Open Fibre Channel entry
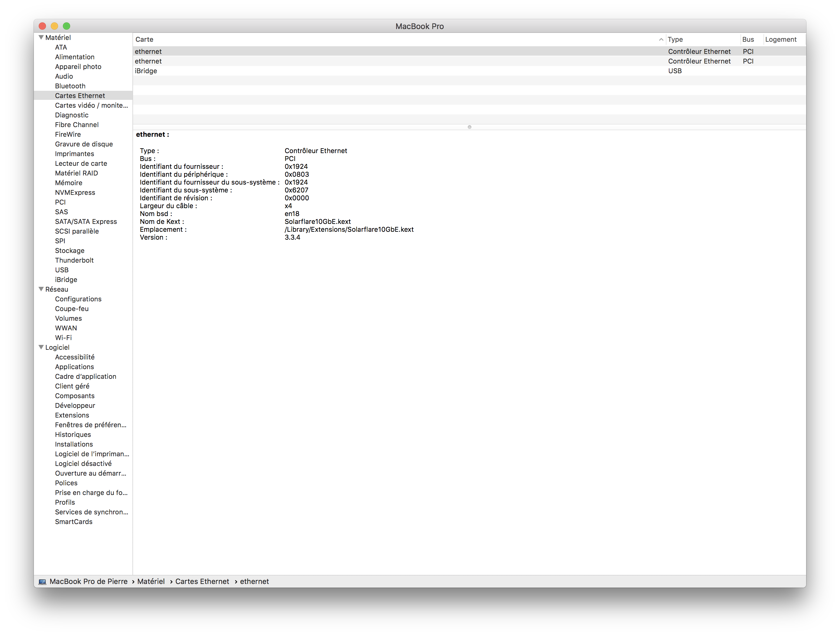Image resolution: width=840 pixels, height=636 pixels. point(77,125)
